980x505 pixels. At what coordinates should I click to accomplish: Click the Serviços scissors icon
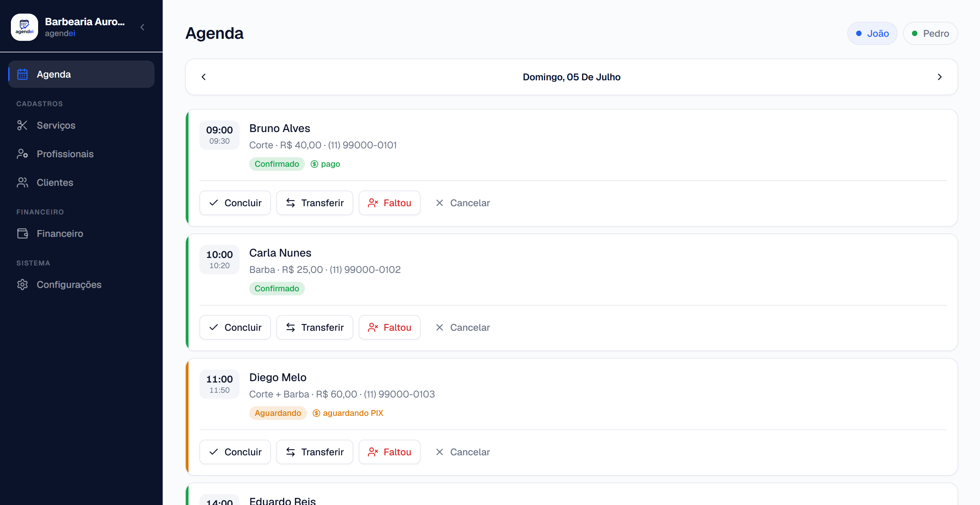point(22,125)
